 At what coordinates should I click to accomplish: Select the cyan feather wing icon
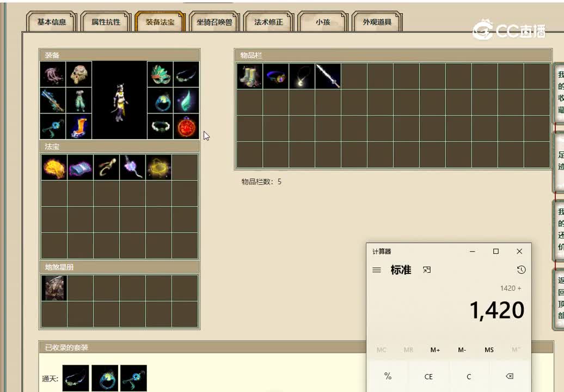click(x=186, y=101)
